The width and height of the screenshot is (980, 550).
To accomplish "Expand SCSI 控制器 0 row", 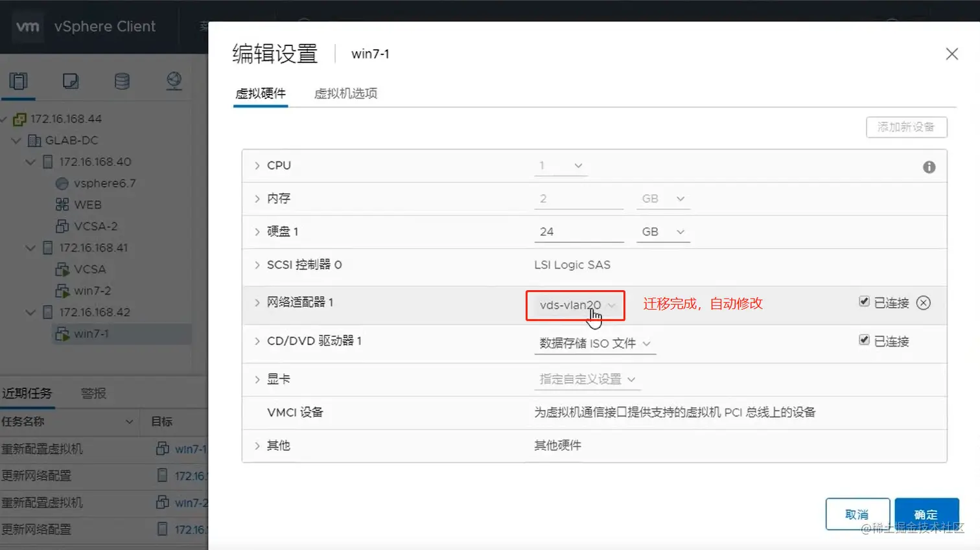I will tap(257, 265).
